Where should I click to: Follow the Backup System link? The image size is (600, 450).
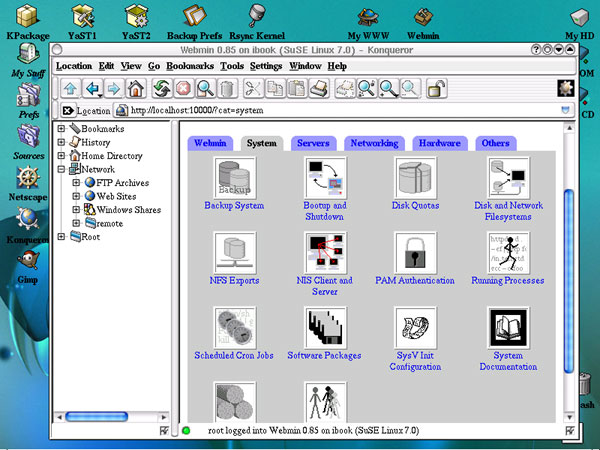point(234,205)
